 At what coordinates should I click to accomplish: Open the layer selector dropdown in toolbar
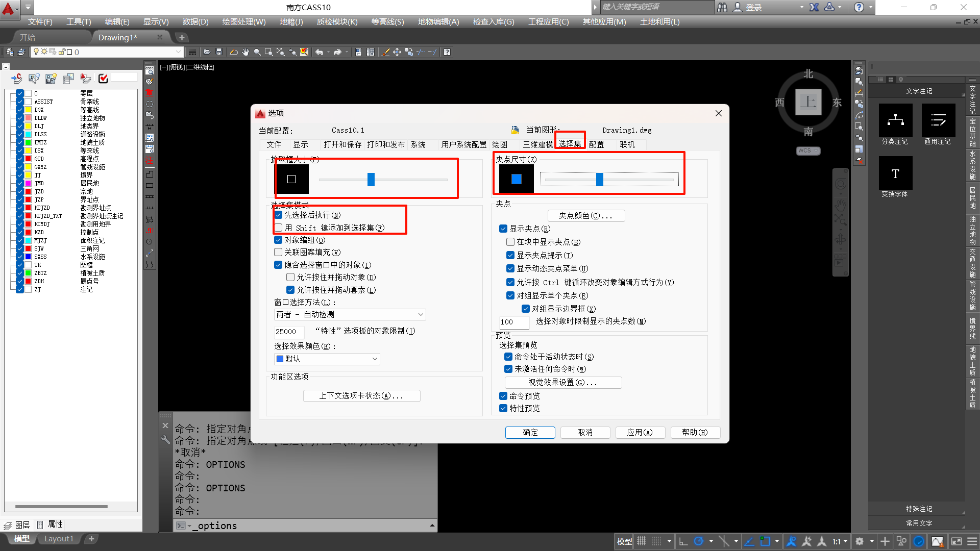[178, 52]
